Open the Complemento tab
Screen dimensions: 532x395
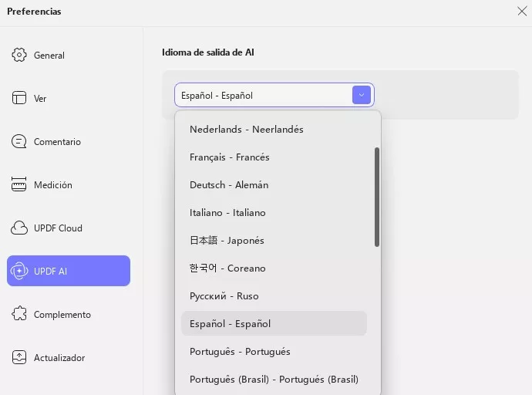pyautogui.click(x=69, y=314)
